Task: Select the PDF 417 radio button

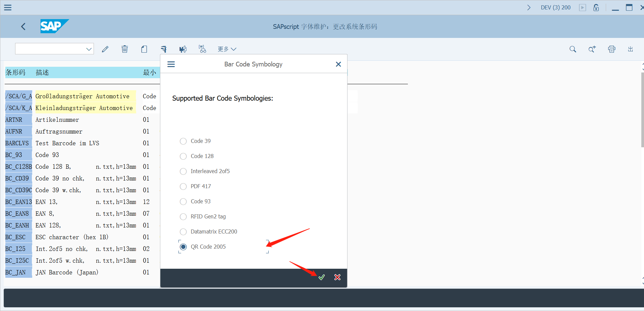Action: 183,187
